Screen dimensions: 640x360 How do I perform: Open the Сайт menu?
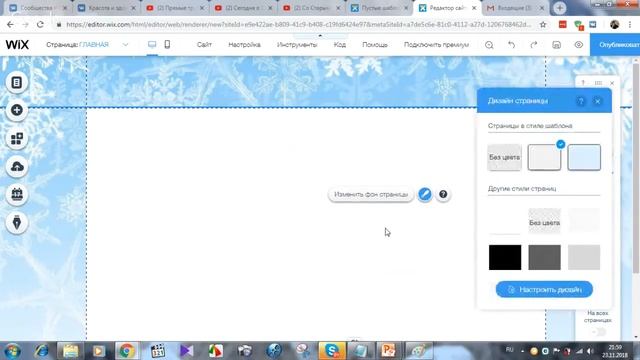204,45
